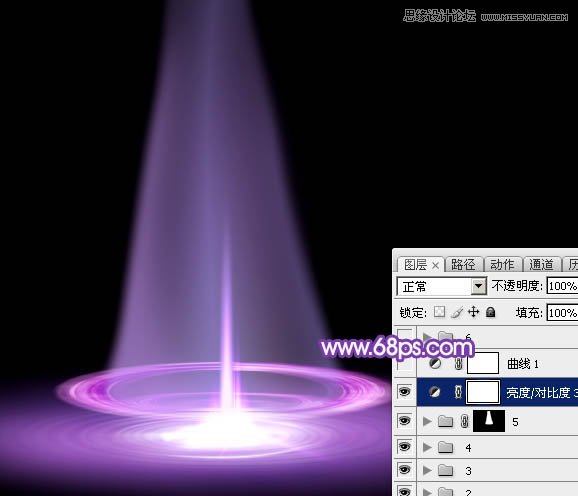Click mask link icon on group 5
578x496 pixels.
point(464,421)
